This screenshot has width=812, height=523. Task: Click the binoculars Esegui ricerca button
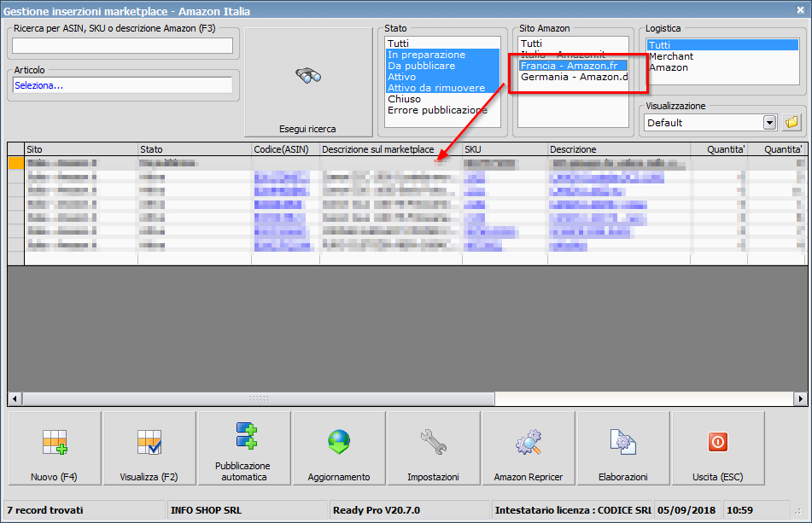[x=308, y=82]
